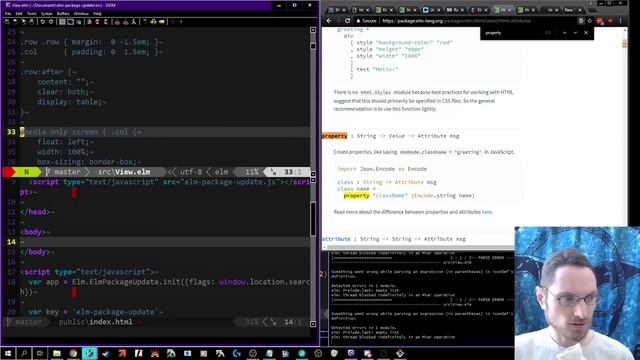
Task: Undo last change via gVim toolbar
Action: [42, 22]
